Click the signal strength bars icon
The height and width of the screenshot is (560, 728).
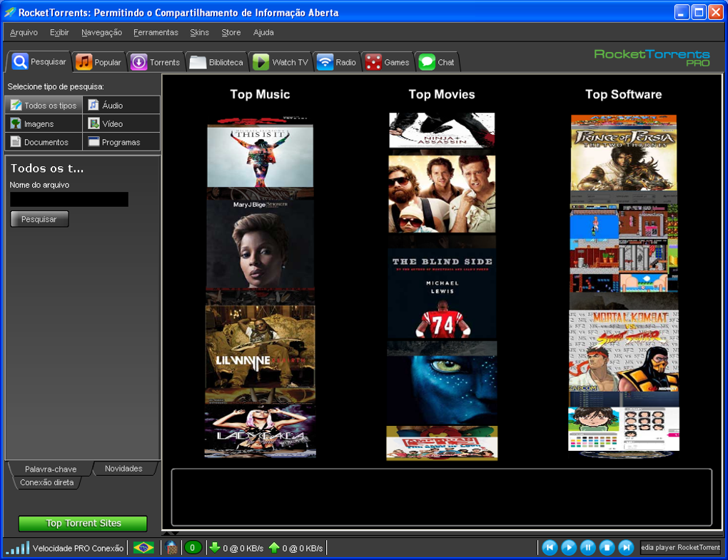point(18,549)
